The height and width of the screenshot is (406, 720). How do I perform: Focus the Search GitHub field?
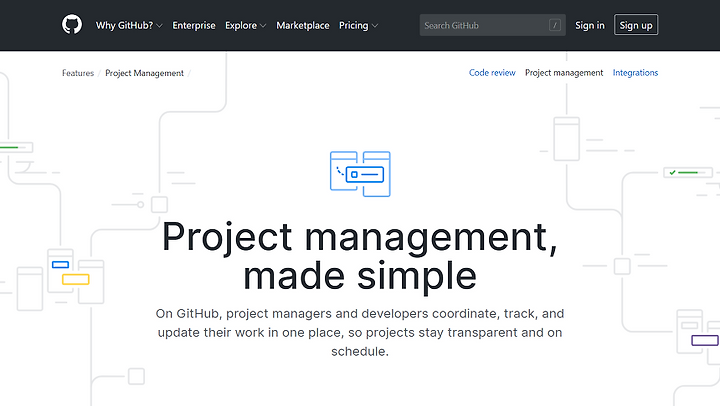point(492,25)
